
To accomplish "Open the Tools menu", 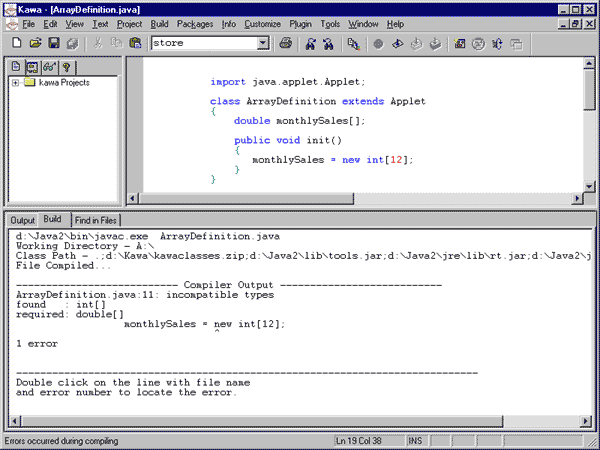I will pos(330,24).
